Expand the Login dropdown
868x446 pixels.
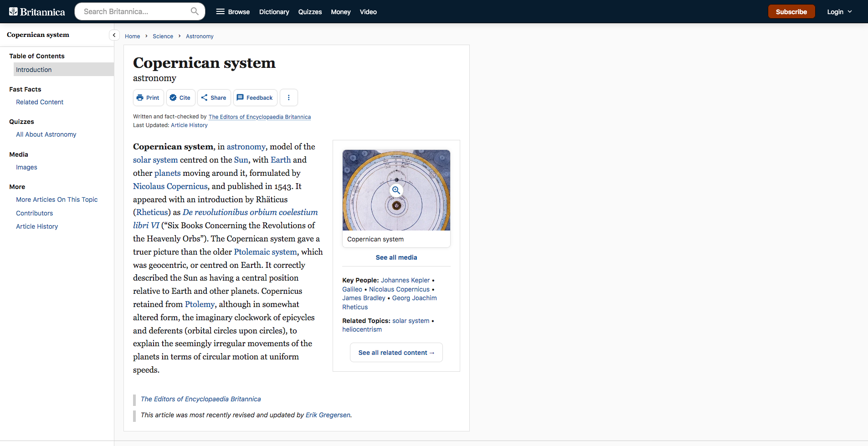(x=839, y=12)
